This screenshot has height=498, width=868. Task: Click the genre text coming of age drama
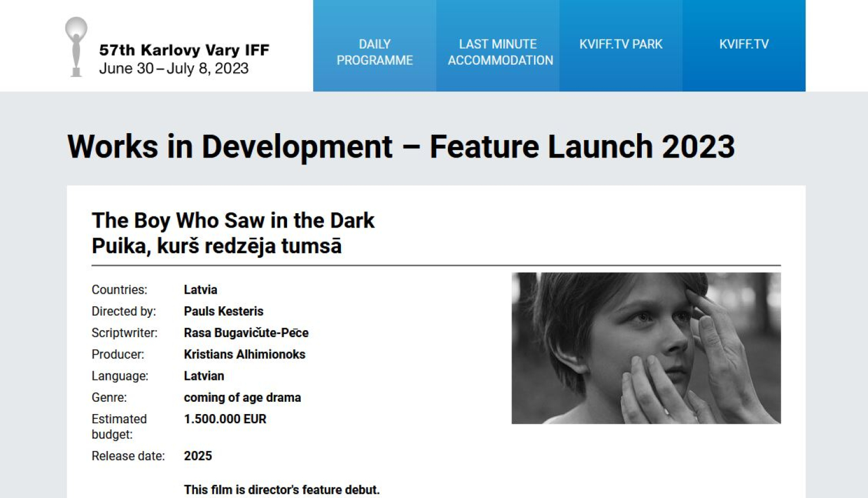click(242, 398)
